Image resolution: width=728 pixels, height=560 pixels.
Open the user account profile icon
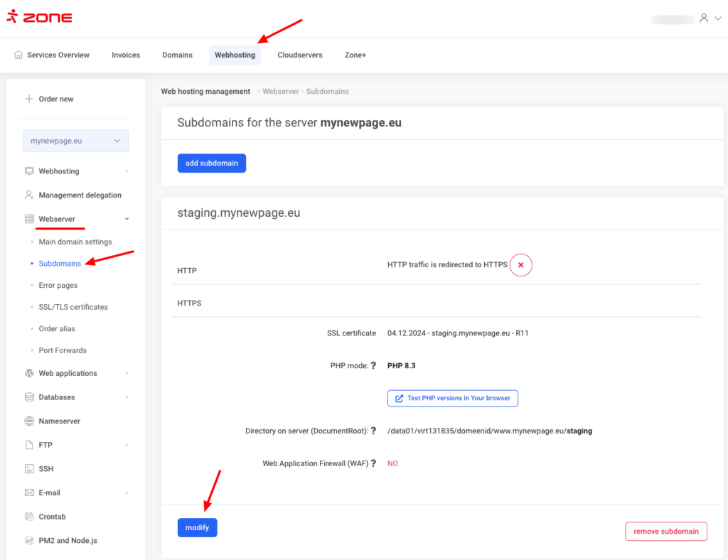(704, 18)
